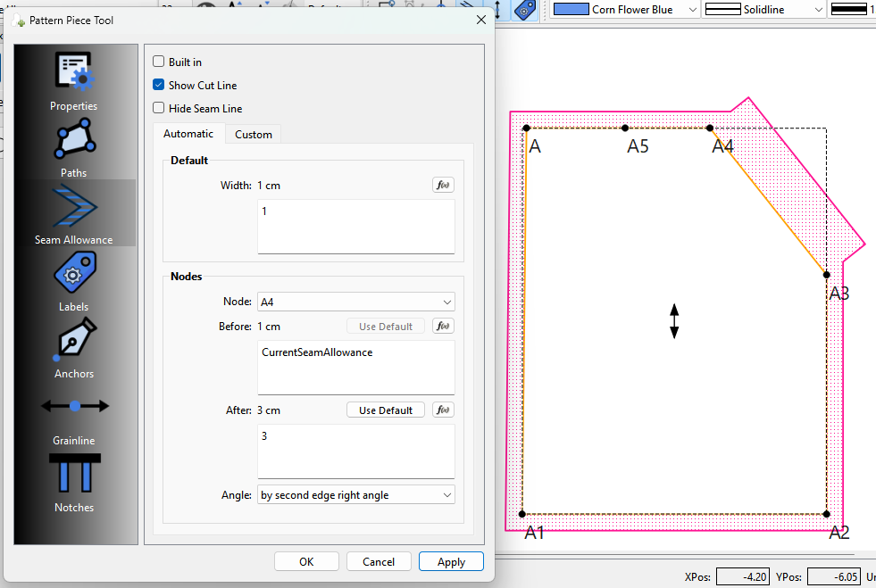Viewport: 876px width, 588px height.
Task: Enable the Built in checkbox
Action: click(x=159, y=62)
